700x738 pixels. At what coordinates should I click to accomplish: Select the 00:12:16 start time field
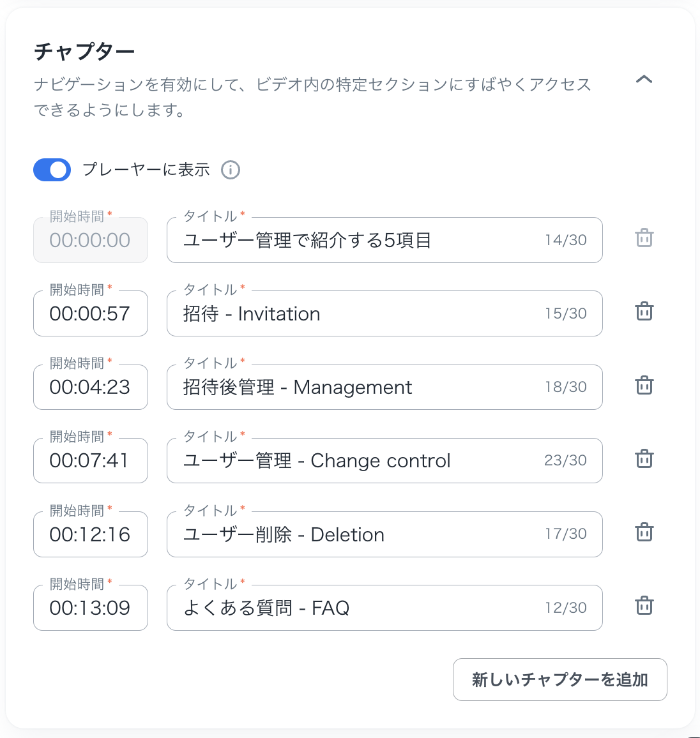[x=90, y=534]
